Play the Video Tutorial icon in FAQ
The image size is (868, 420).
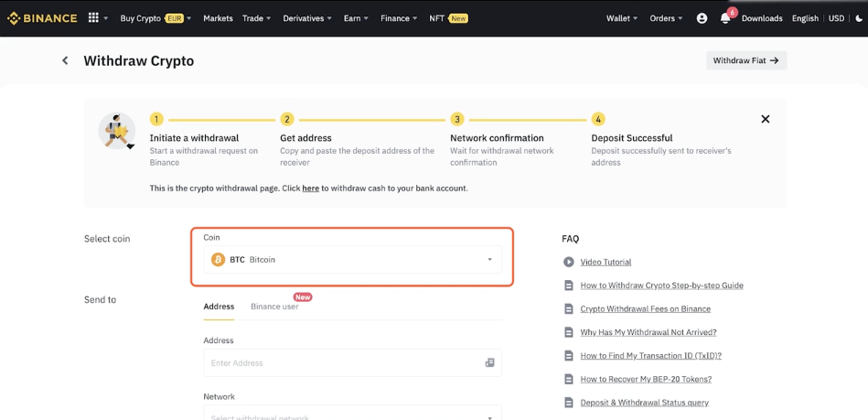[569, 262]
